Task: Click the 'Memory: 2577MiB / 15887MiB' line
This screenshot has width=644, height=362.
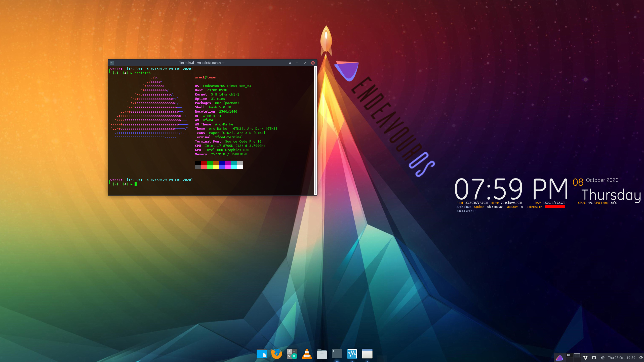Action: coord(221,154)
